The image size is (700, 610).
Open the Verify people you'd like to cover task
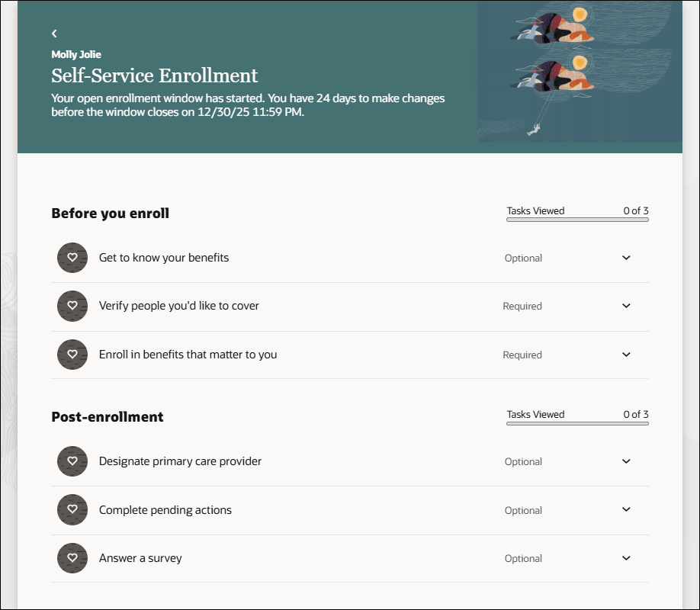tap(178, 306)
